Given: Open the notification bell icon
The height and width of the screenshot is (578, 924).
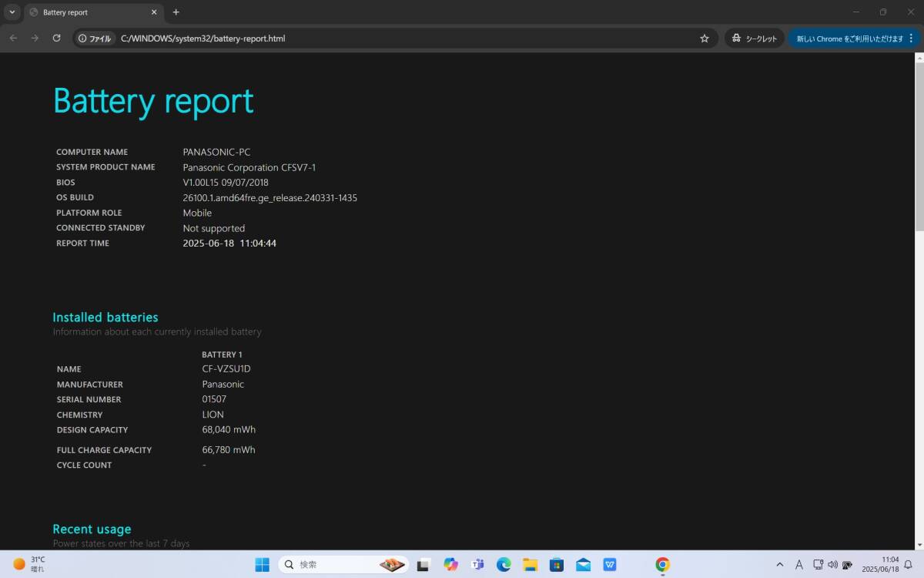Looking at the screenshot, I should click(909, 564).
